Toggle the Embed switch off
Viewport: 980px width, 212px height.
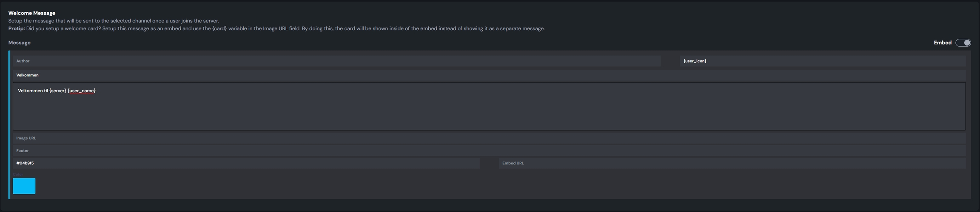click(x=963, y=42)
